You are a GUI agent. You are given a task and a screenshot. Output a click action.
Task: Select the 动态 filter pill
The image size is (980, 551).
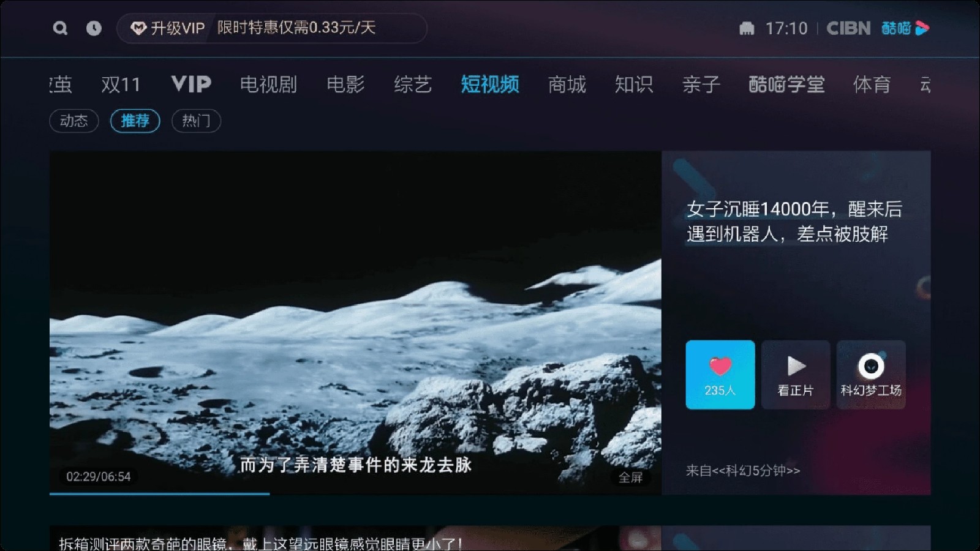pos(73,121)
